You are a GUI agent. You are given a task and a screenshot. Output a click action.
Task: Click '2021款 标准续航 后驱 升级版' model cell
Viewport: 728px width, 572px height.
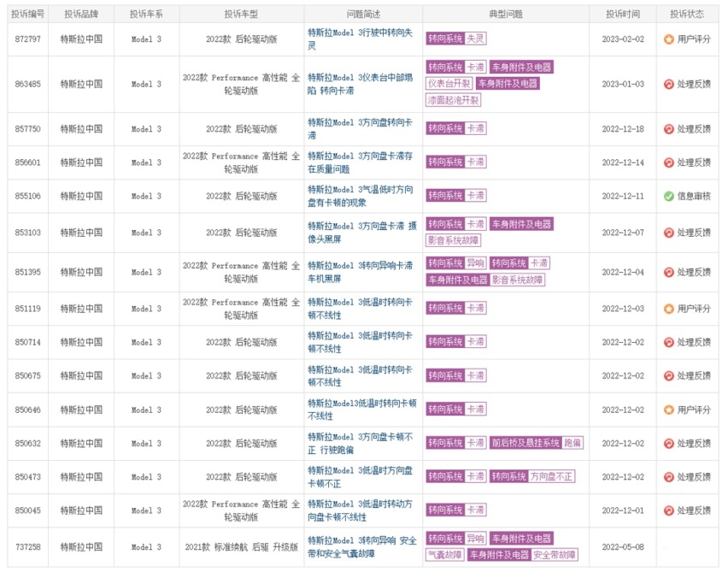click(x=242, y=547)
